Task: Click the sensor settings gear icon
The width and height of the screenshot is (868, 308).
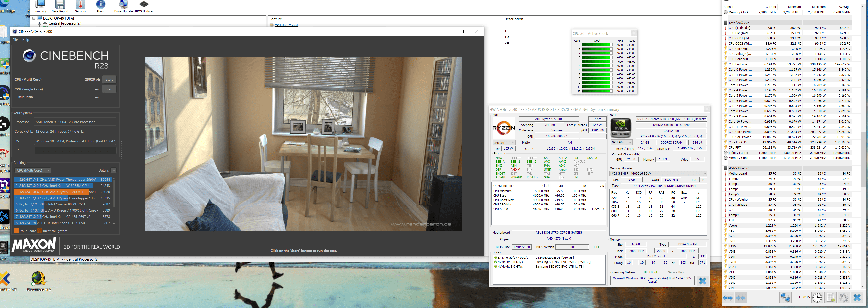Action: point(844,298)
